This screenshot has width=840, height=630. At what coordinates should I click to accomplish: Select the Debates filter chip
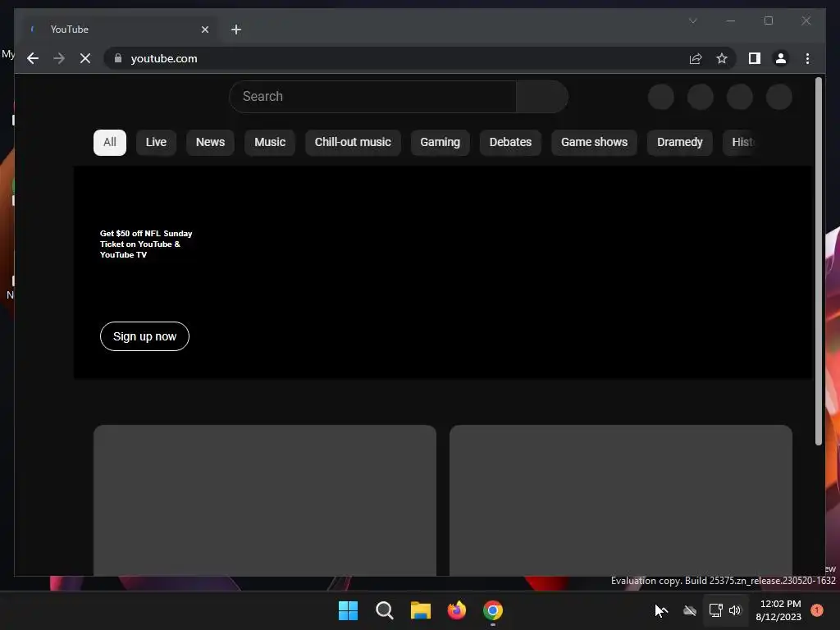pyautogui.click(x=510, y=143)
